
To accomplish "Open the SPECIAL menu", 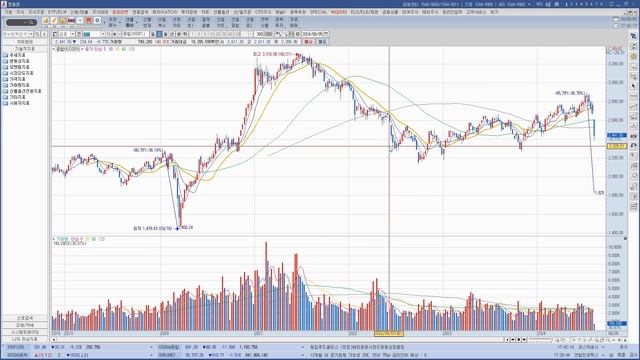I will pyautogui.click(x=318, y=12).
